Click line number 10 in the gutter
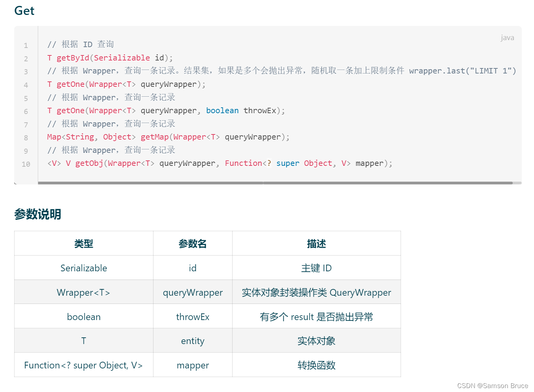This screenshot has width=534, height=392. [26, 164]
